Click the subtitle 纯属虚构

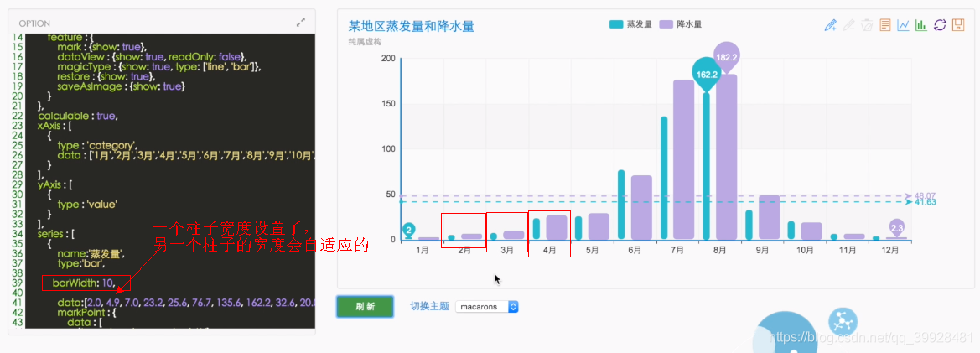click(365, 42)
